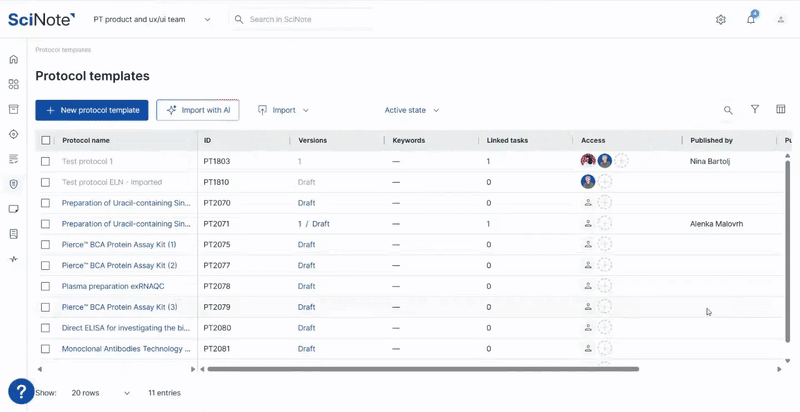This screenshot has height=412, width=800.
Task: Open the Import dropdown menu
Action: (283, 110)
